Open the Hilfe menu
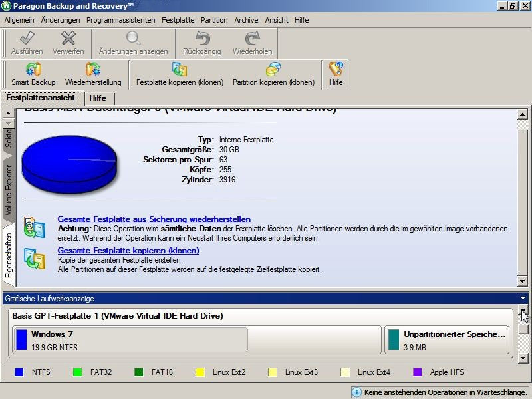This screenshot has width=532, height=399. [302, 20]
